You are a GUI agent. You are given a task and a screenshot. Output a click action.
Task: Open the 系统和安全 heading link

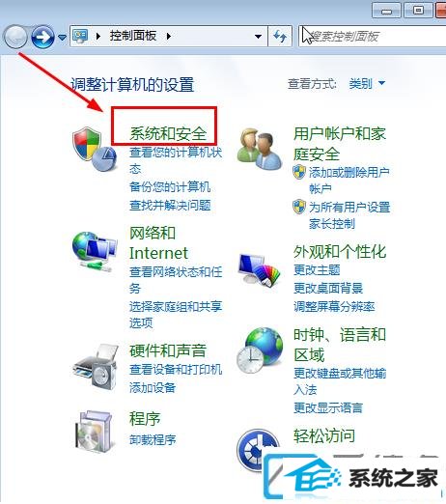pos(168,133)
